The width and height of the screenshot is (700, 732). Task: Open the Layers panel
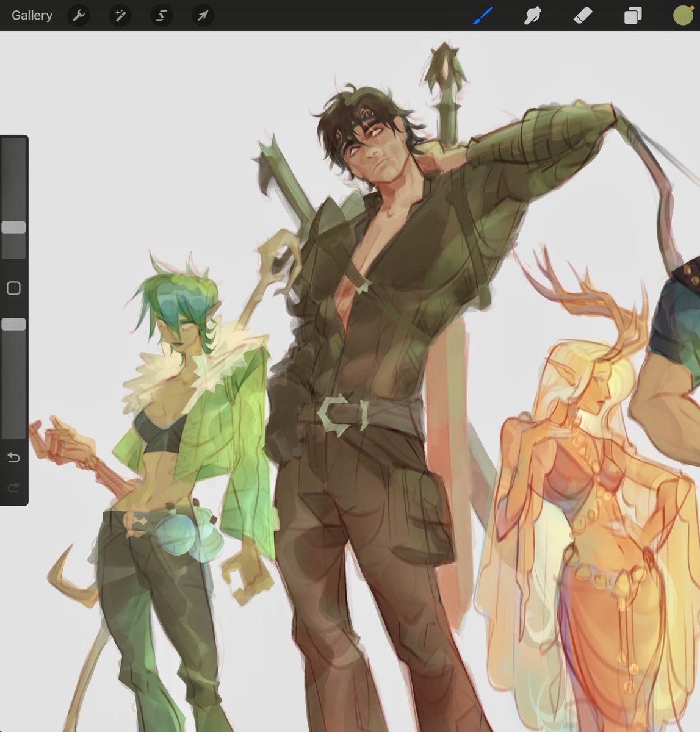coord(633,15)
